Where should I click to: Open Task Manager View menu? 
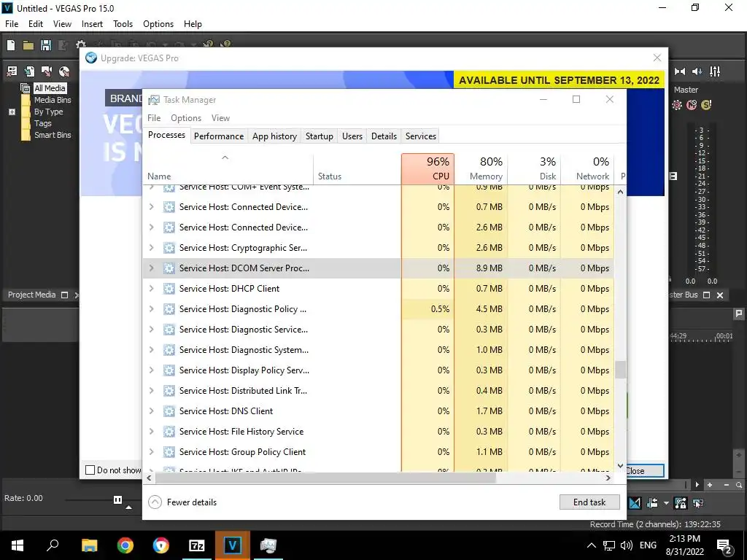pyautogui.click(x=220, y=118)
